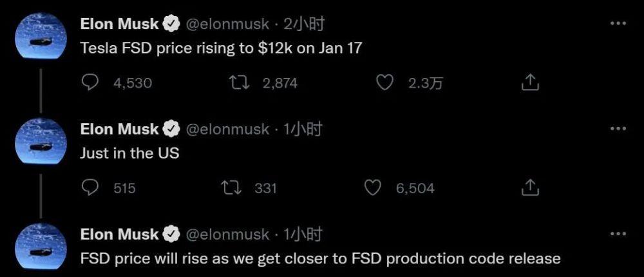Open the timestamp of the third tweet
Screen dimensions: 644x277
pyautogui.click(x=303, y=234)
